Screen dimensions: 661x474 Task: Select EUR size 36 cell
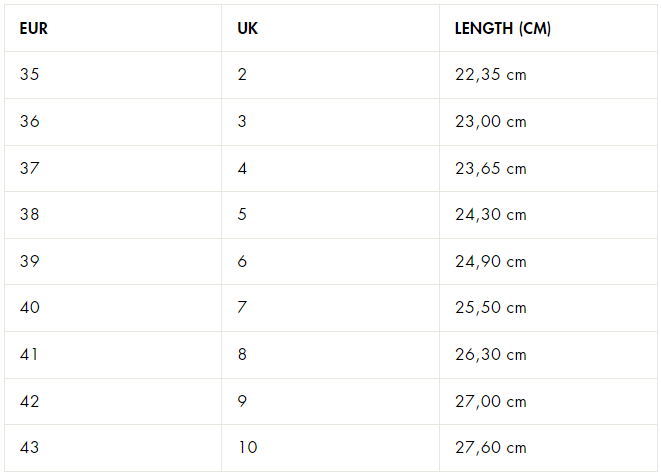pos(29,122)
